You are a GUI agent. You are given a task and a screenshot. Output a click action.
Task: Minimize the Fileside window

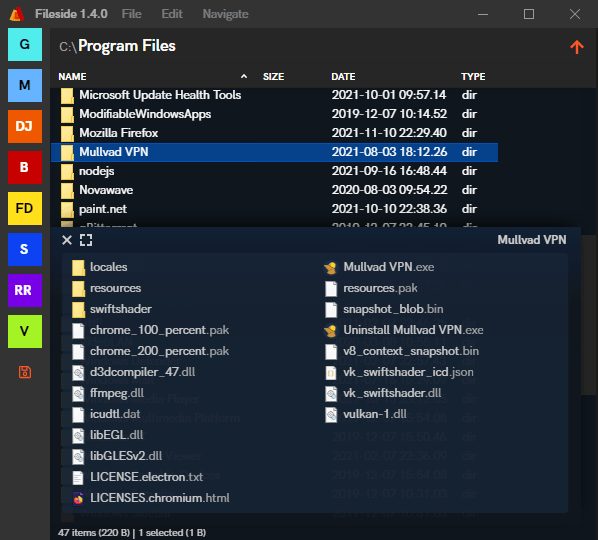[x=483, y=14]
